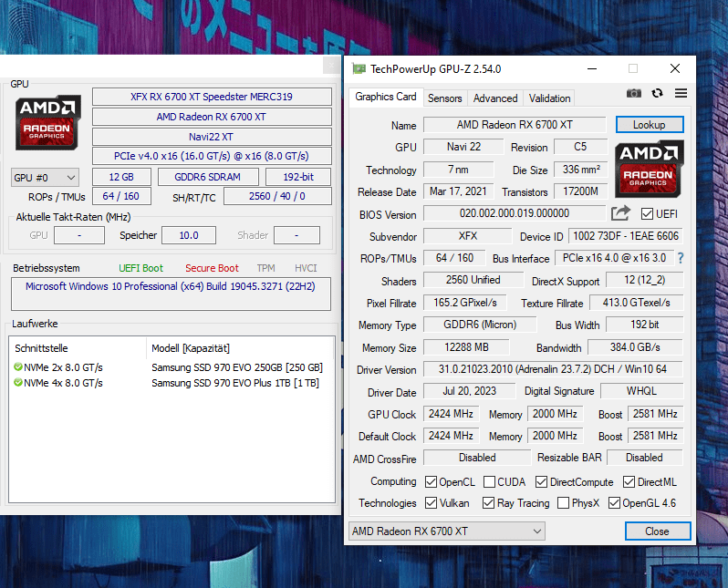Click the Die Size 336 mm² field
The height and width of the screenshot is (588, 728).
pyautogui.click(x=581, y=170)
